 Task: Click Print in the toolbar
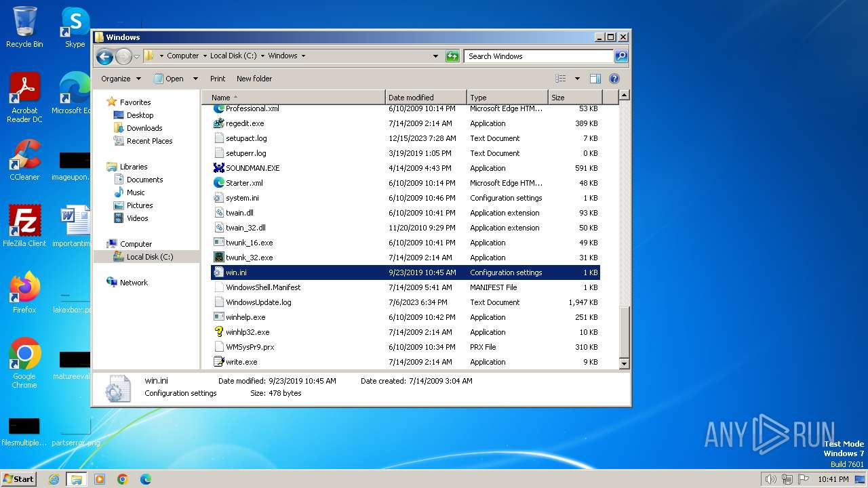point(218,79)
